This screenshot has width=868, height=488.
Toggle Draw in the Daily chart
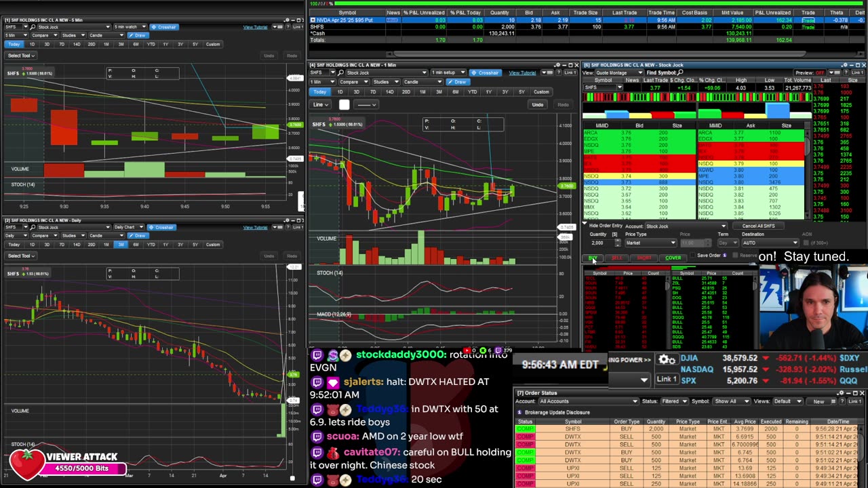(x=138, y=236)
